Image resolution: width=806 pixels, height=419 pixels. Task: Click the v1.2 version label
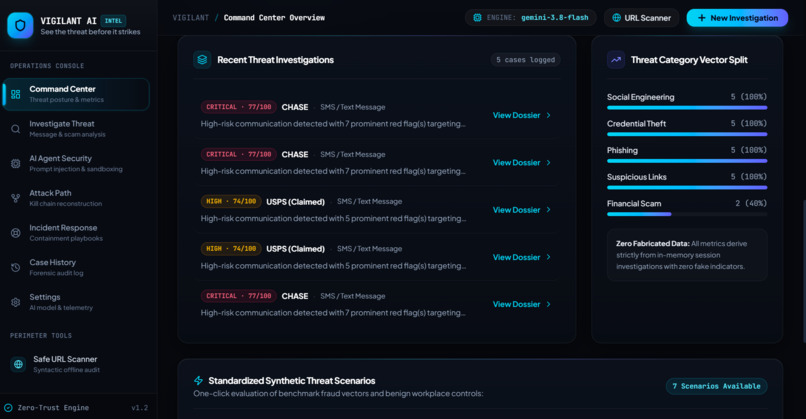point(139,408)
